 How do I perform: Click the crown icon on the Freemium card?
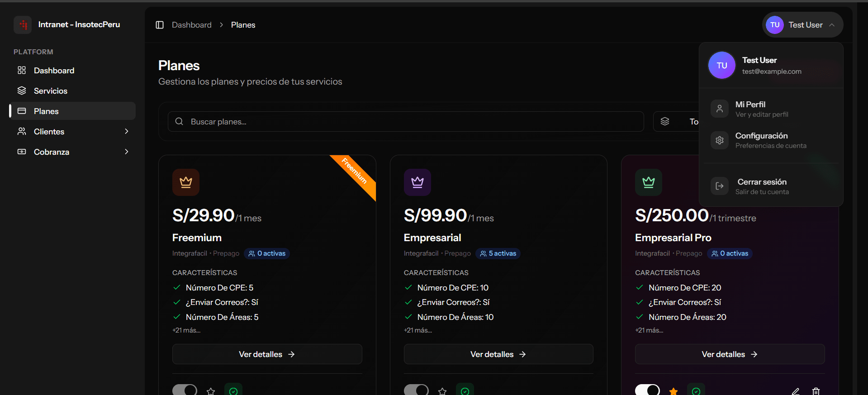coord(186,182)
